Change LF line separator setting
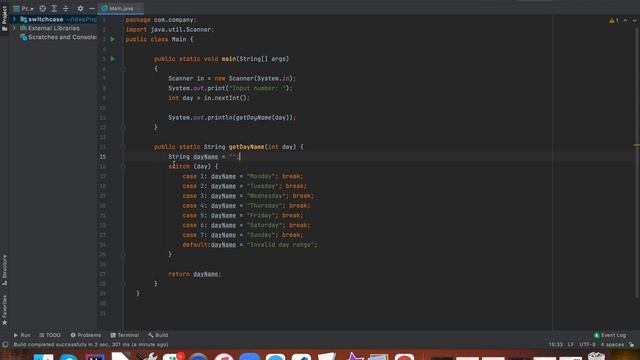640x360 pixels. coord(571,345)
